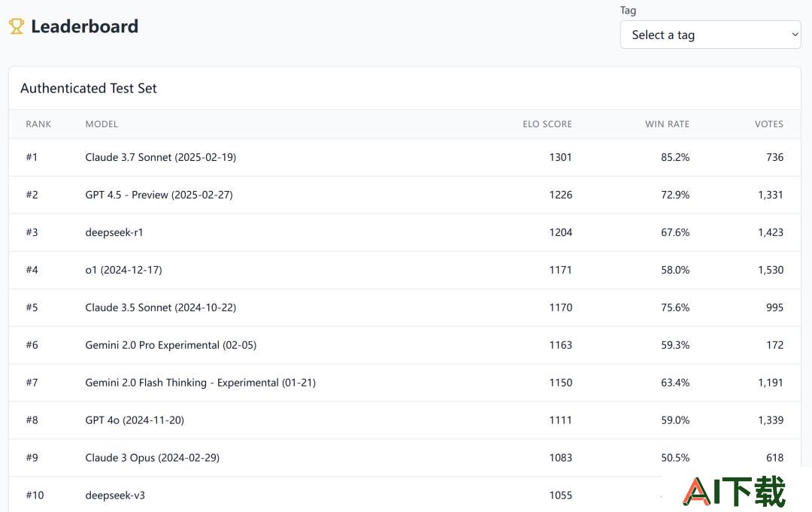The width and height of the screenshot is (812, 512).
Task: Click ELO score 1204
Action: (560, 232)
